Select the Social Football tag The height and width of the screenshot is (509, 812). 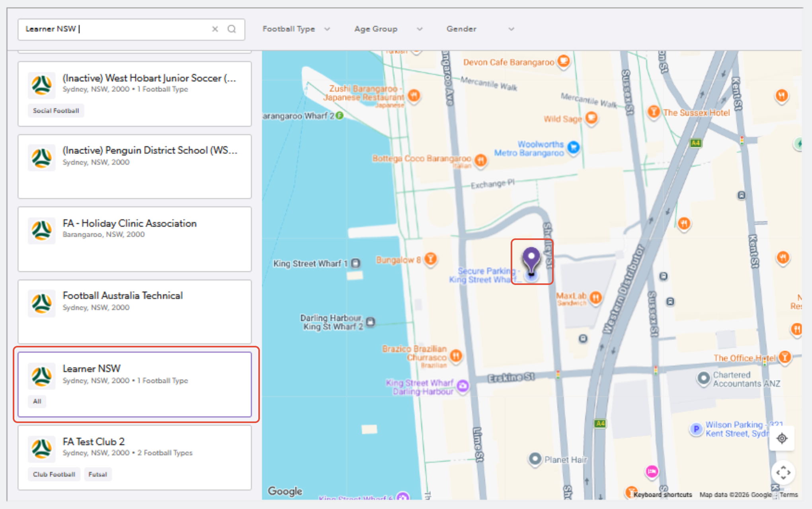pyautogui.click(x=56, y=111)
